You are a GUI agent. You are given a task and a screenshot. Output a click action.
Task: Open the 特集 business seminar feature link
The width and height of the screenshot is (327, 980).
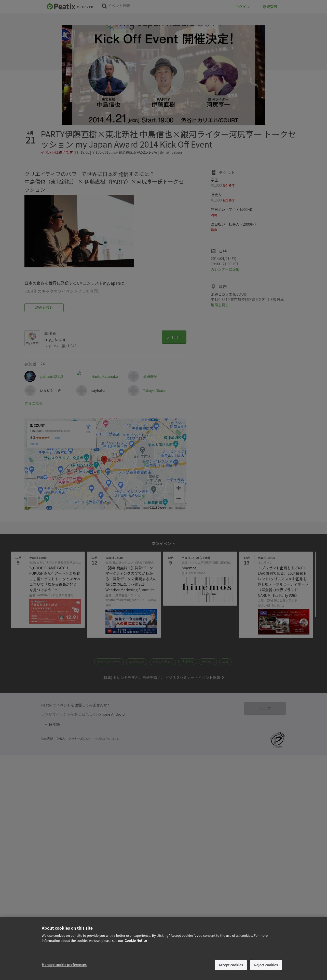[x=163, y=678]
